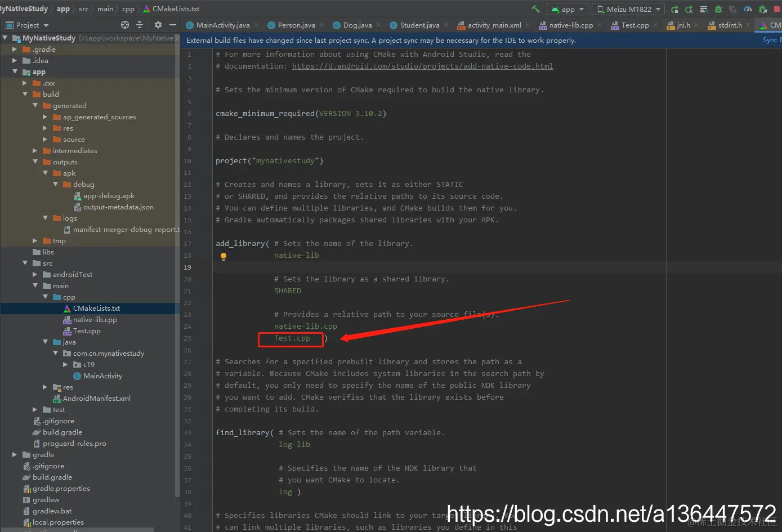Expand the .gradle folder

click(x=15, y=50)
